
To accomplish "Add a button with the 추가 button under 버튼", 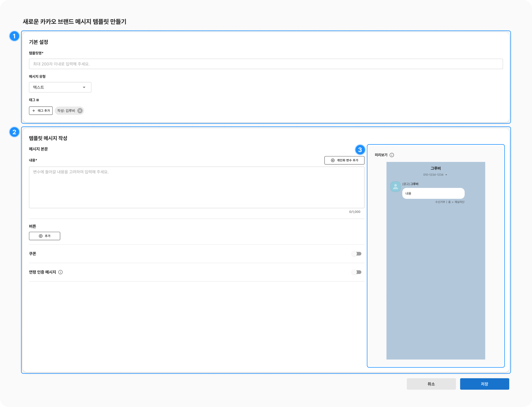I will click(x=45, y=236).
